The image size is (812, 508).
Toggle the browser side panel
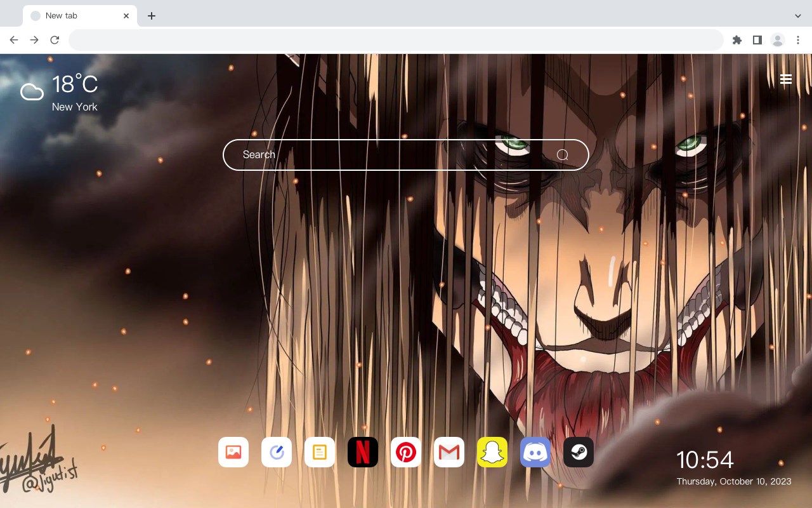pos(757,40)
